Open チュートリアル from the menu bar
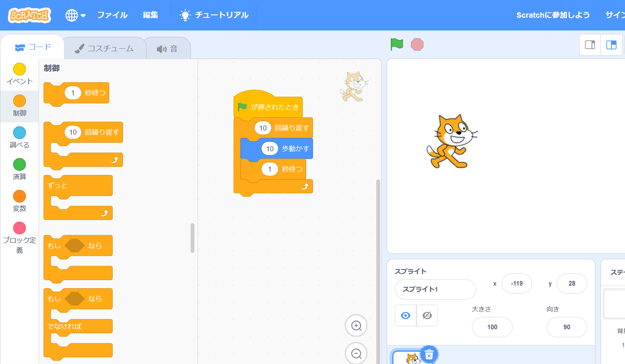Viewport: 625px width, 364px height. coord(214,15)
